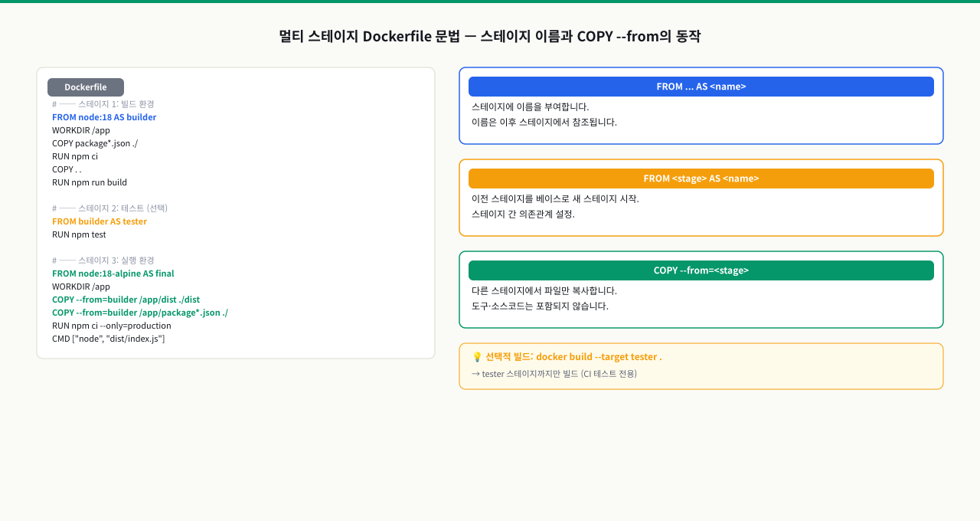
Task: Click the line 'COPY . .'
Action: click(67, 169)
